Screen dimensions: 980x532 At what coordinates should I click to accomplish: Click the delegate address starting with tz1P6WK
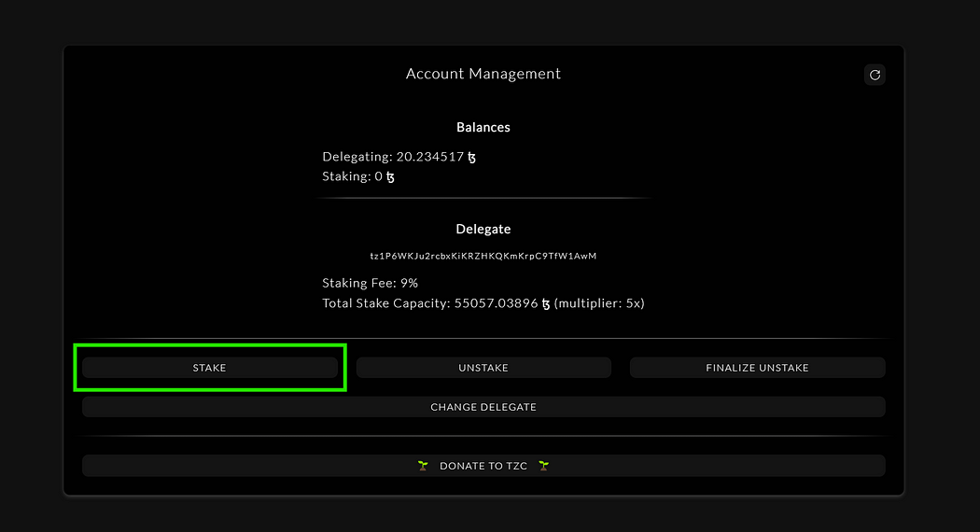tap(483, 256)
